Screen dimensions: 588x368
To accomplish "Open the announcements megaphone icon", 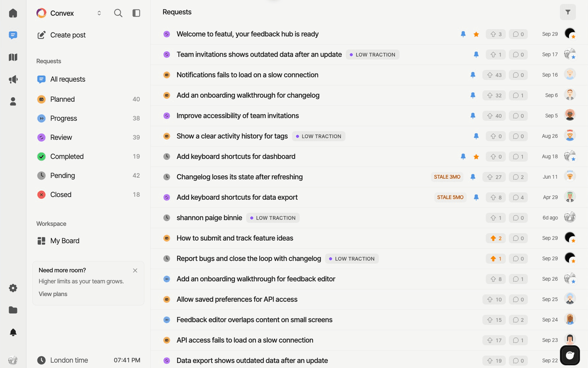I will tap(13, 79).
